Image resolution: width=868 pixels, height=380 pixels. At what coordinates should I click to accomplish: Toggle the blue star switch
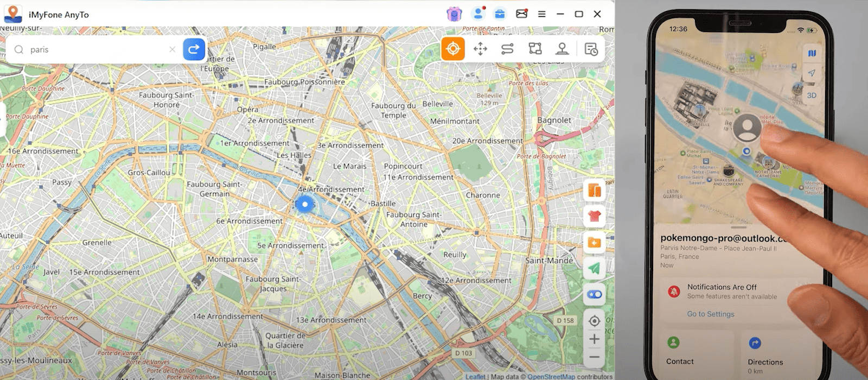pos(595,294)
